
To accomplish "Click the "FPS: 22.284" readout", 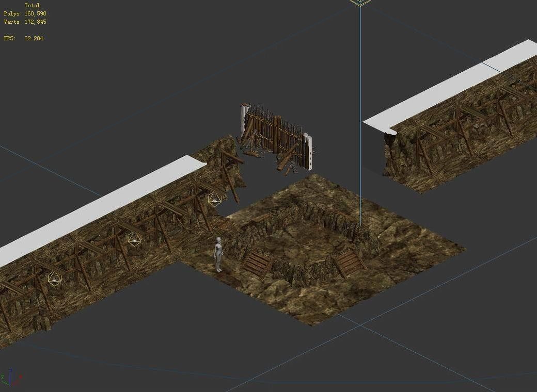I will (x=24, y=38).
